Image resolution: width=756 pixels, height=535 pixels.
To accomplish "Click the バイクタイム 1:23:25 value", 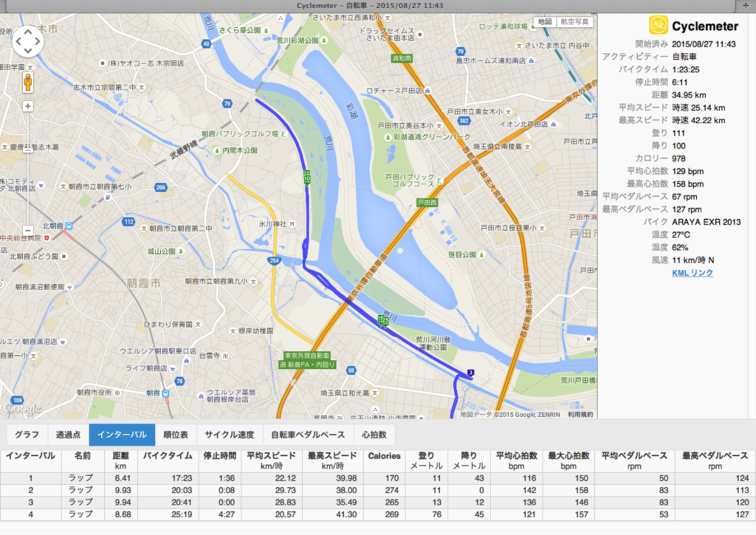I will pos(686,69).
